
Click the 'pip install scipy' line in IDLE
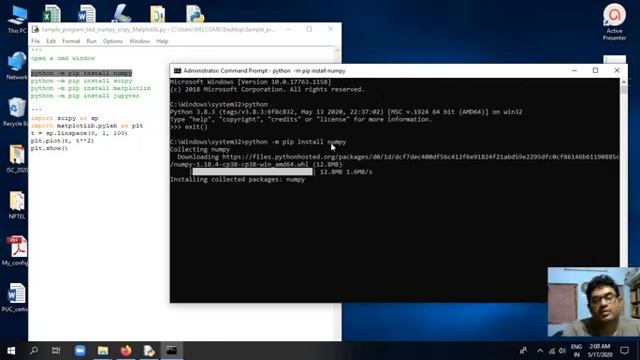pos(82,81)
